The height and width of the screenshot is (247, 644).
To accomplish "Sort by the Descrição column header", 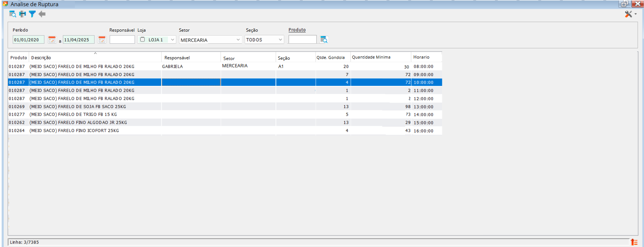I will 41,58.
